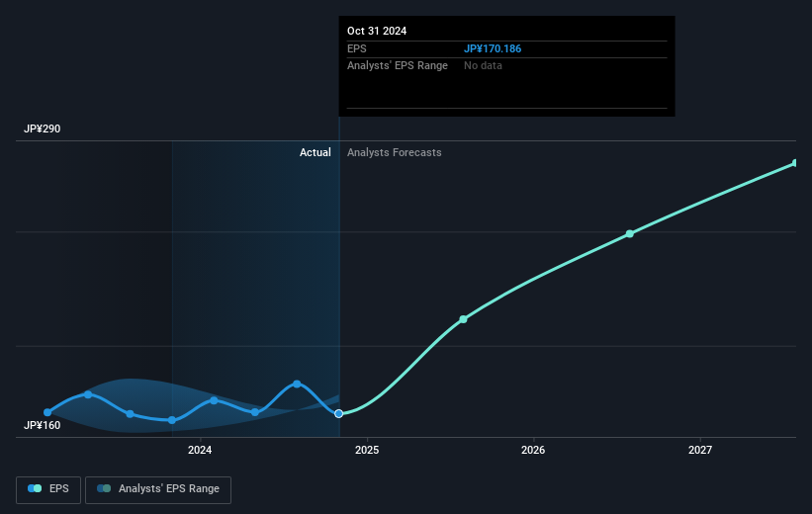The height and width of the screenshot is (514, 812).
Task: Toggle the EPS legend button
Action: point(48,489)
